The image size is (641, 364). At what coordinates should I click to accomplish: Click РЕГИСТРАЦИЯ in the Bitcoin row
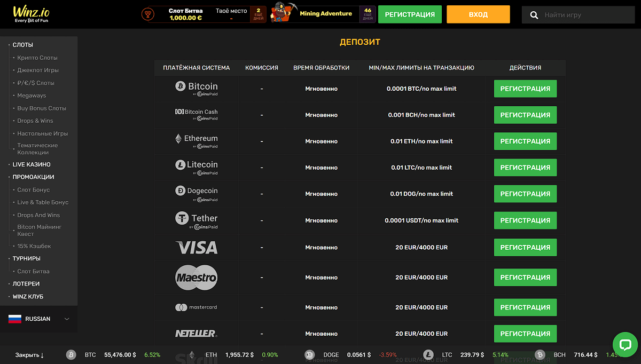coord(525,89)
